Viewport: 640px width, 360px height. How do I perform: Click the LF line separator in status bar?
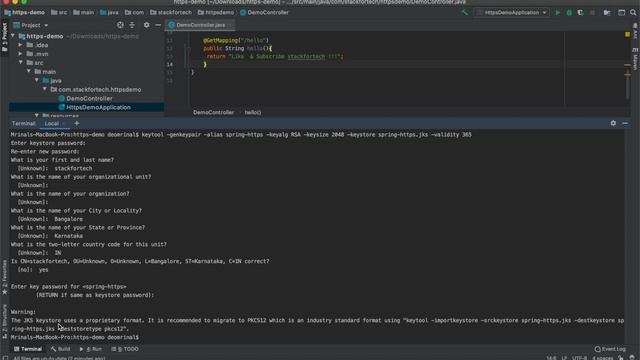pos(564,358)
